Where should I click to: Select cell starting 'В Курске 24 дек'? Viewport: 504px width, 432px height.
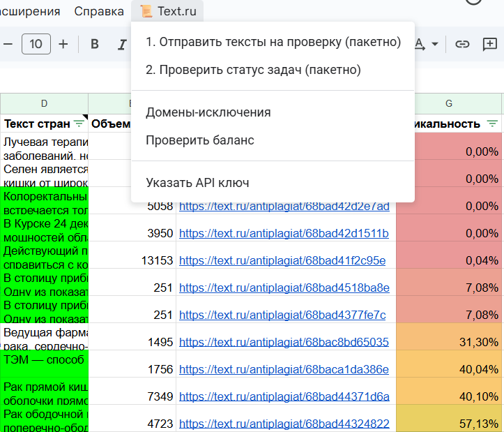point(45,228)
